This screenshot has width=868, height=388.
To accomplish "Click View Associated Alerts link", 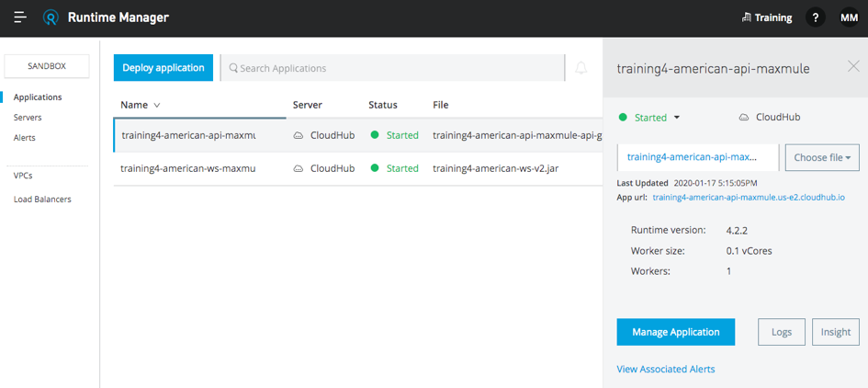I will (x=666, y=369).
